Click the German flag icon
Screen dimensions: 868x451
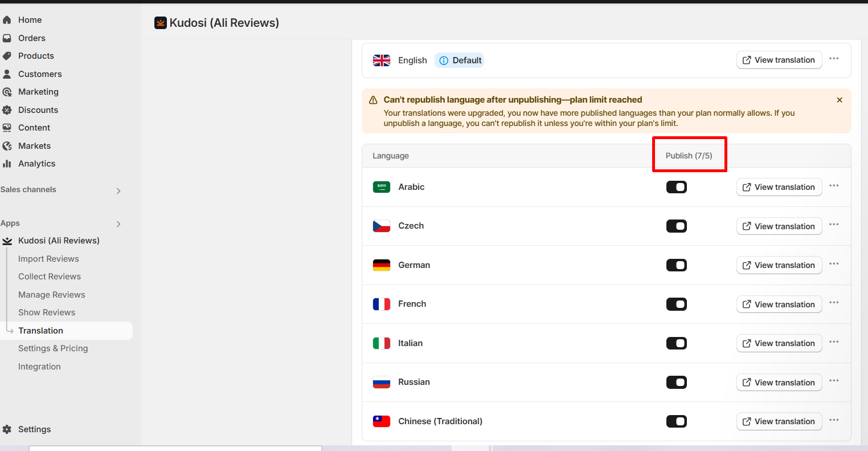click(x=382, y=265)
